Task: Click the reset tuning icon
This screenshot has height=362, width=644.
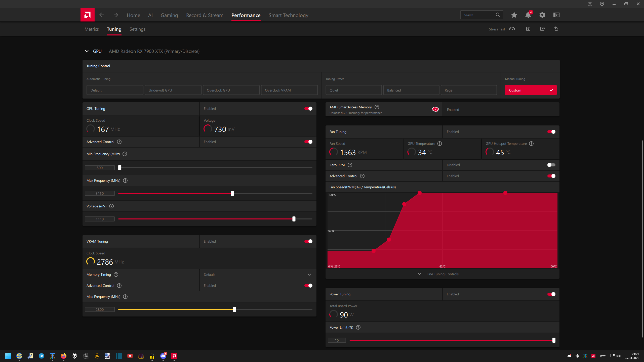Action: coord(556,29)
